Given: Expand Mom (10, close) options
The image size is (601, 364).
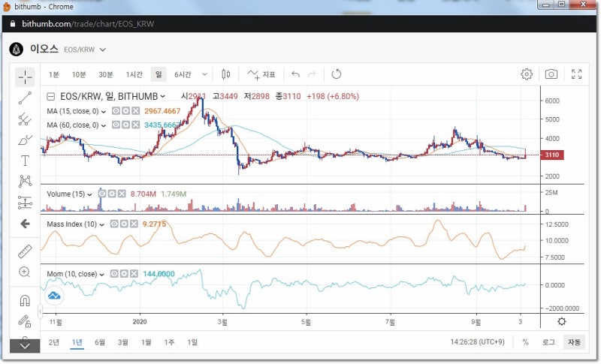Looking at the screenshot, I should pyautogui.click(x=101, y=275).
